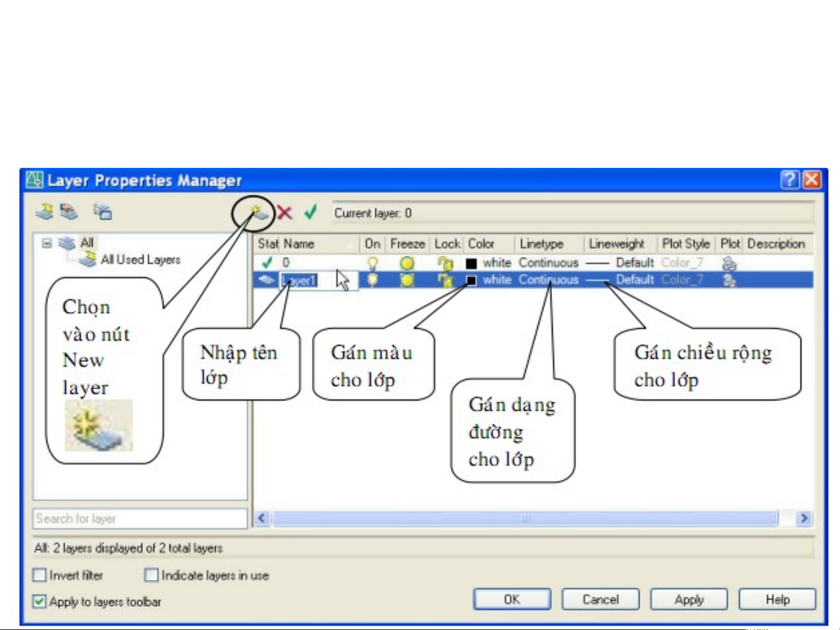Click the green Set Current checkmark icon
Image resolution: width=840 pixels, height=630 pixels.
click(311, 212)
